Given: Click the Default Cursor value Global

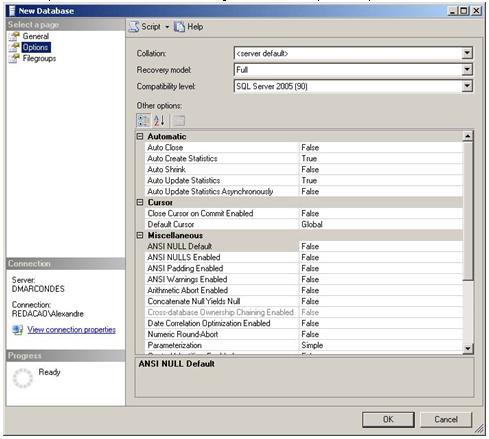Looking at the screenshot, I should [312, 224].
